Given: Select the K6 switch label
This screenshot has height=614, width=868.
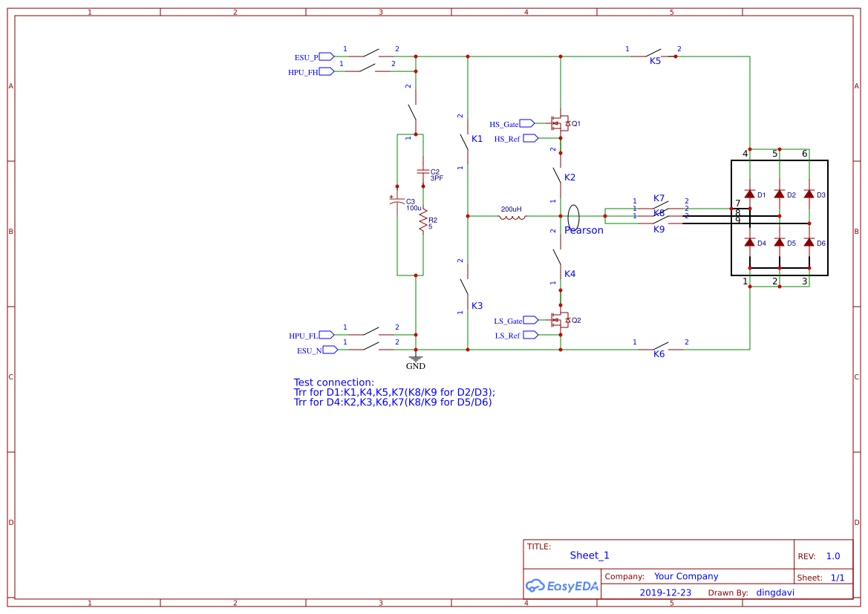Looking at the screenshot, I should coord(659,354).
